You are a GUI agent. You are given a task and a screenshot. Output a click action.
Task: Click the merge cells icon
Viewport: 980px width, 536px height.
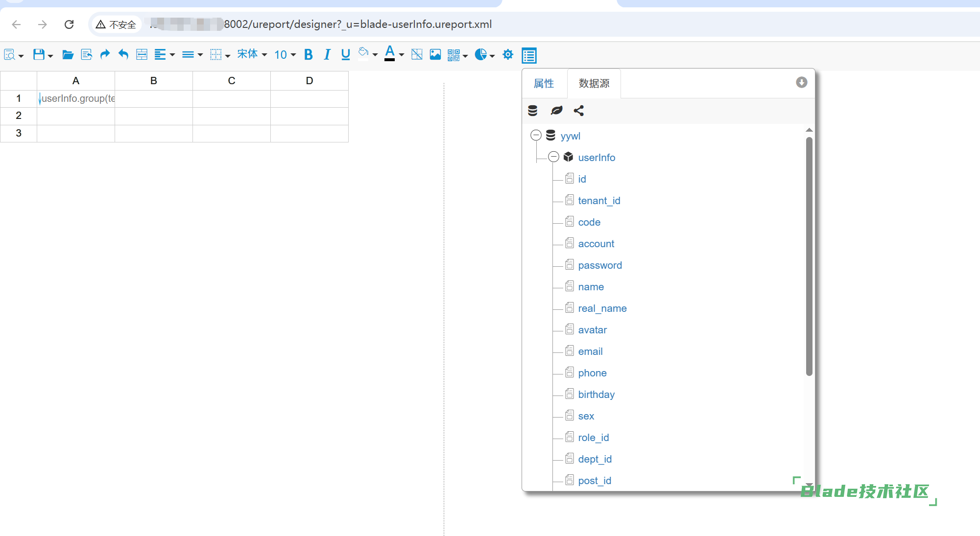coord(142,54)
